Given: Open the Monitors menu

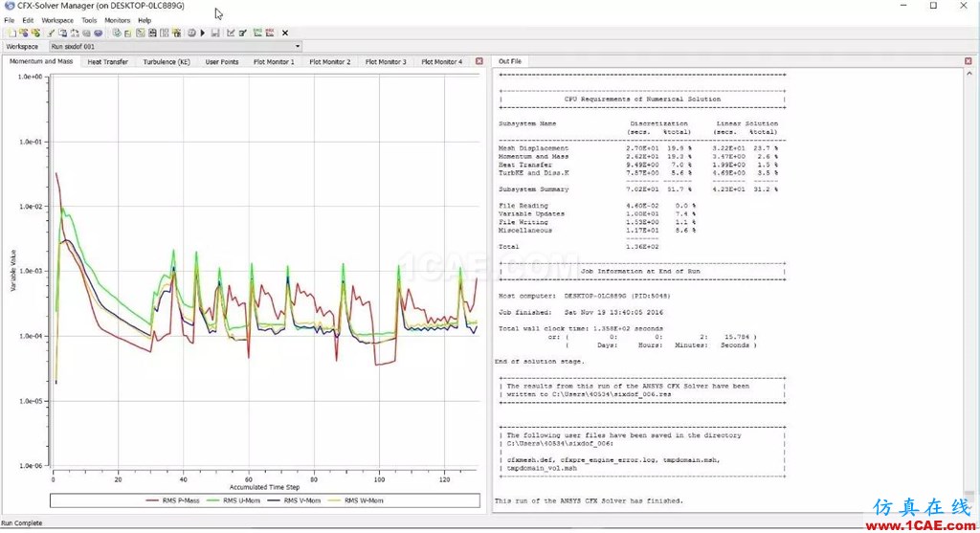Looking at the screenshot, I should (x=118, y=20).
